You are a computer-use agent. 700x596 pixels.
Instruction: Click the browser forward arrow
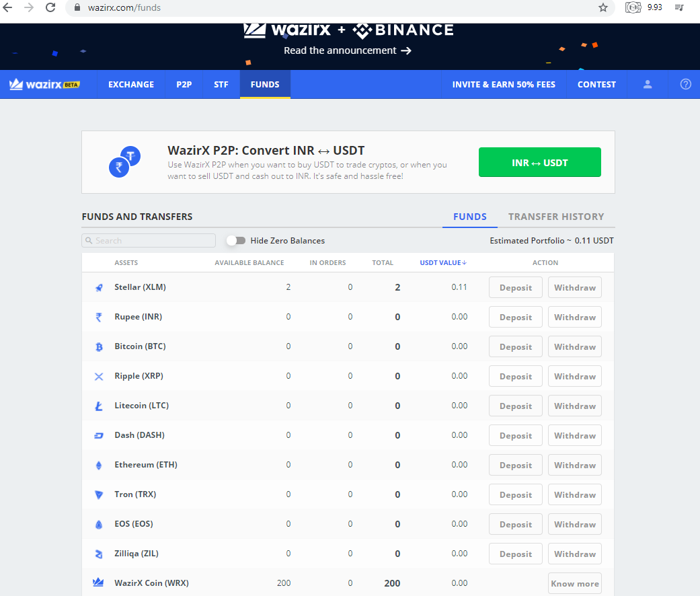coord(29,7)
